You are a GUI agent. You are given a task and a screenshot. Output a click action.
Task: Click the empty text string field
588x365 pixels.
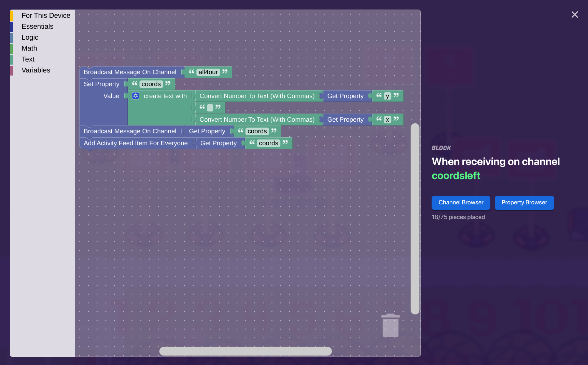(210, 108)
